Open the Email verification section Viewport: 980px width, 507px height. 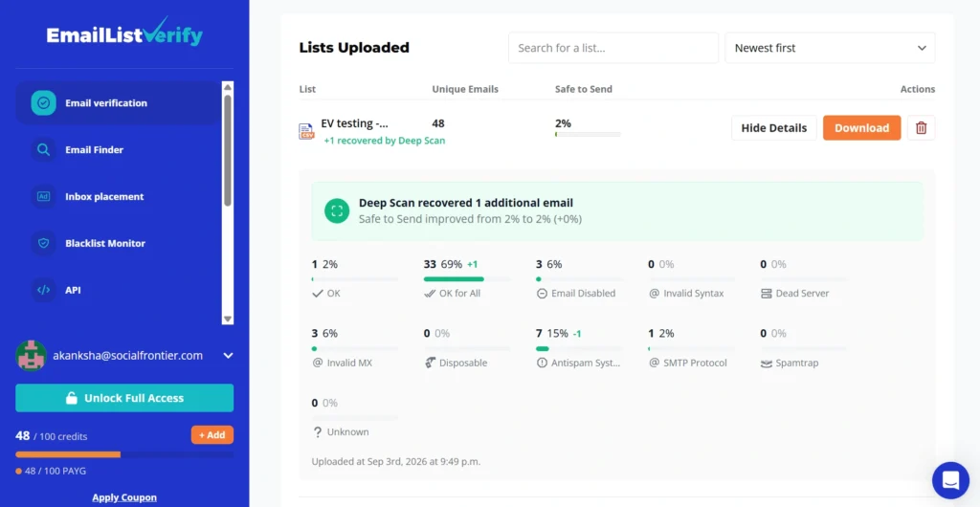[x=118, y=103]
